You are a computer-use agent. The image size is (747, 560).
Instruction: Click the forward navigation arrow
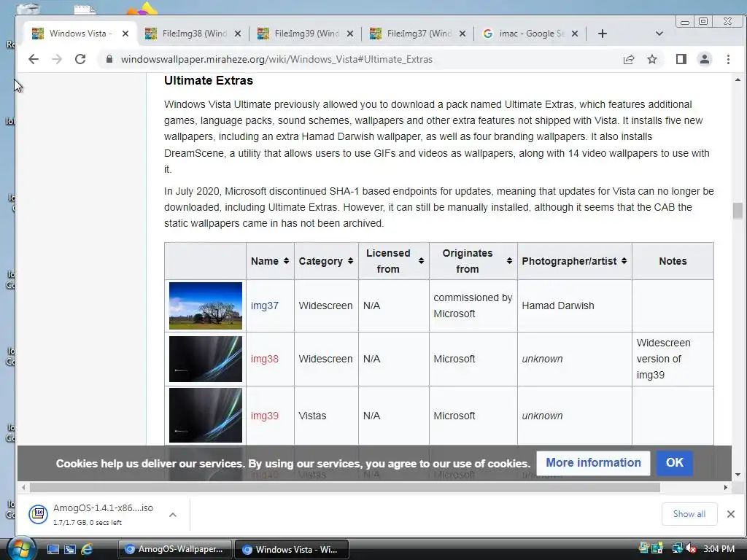[x=57, y=59]
